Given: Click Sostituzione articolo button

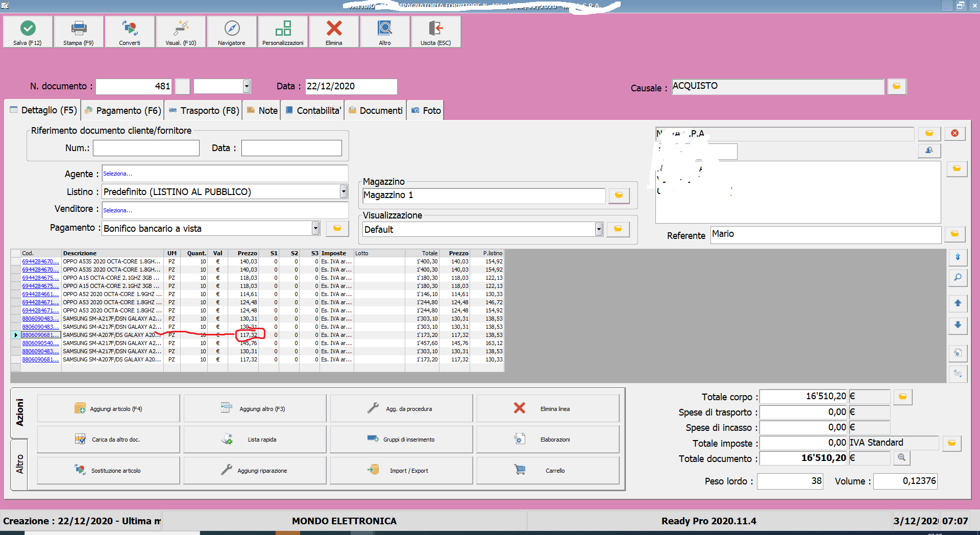Looking at the screenshot, I should [108, 470].
